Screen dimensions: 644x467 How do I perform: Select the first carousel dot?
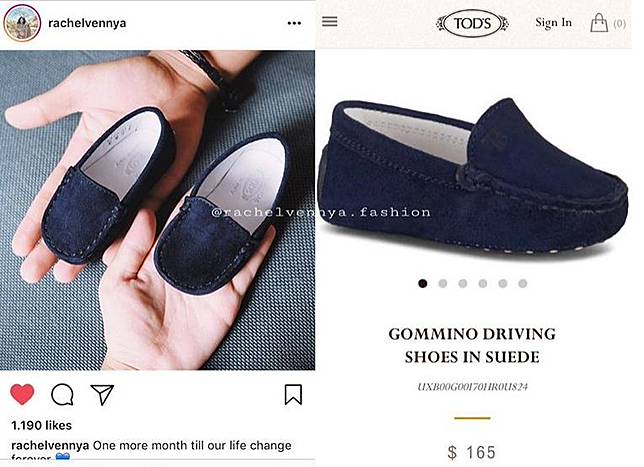[x=423, y=283]
